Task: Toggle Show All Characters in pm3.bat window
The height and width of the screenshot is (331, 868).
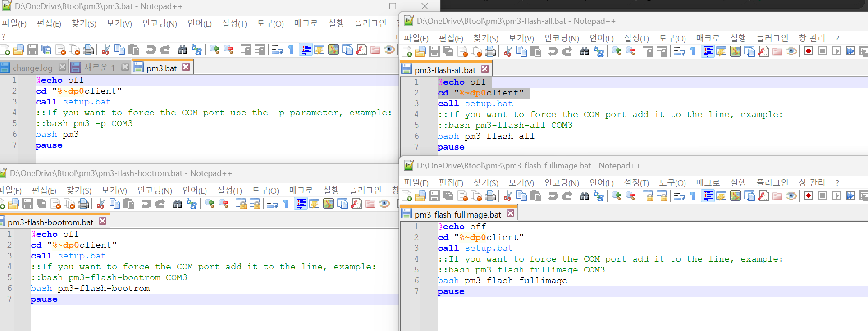Action: pos(291,50)
